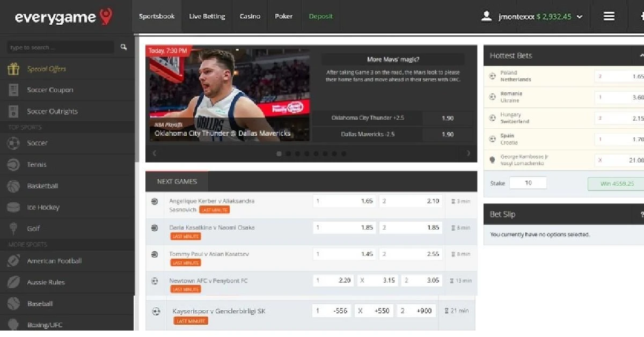This screenshot has height=337, width=644.
Task: Click the Win 4559.25 button
Action: pos(616,184)
